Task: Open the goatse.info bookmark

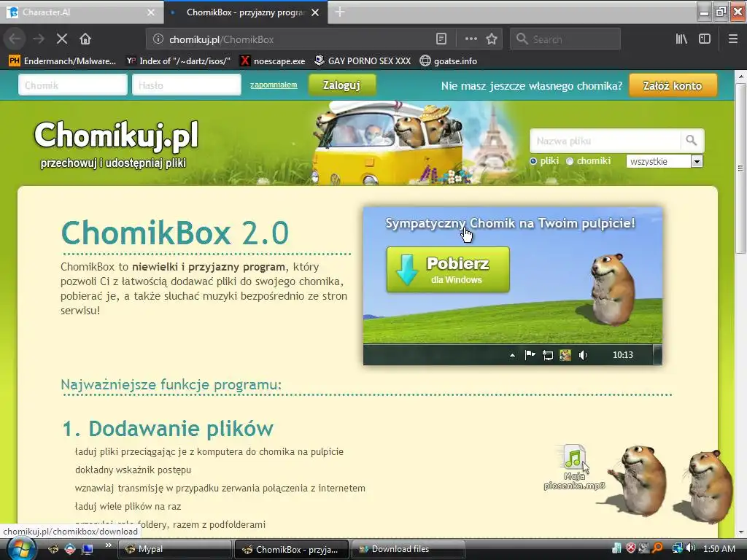Action: click(449, 61)
